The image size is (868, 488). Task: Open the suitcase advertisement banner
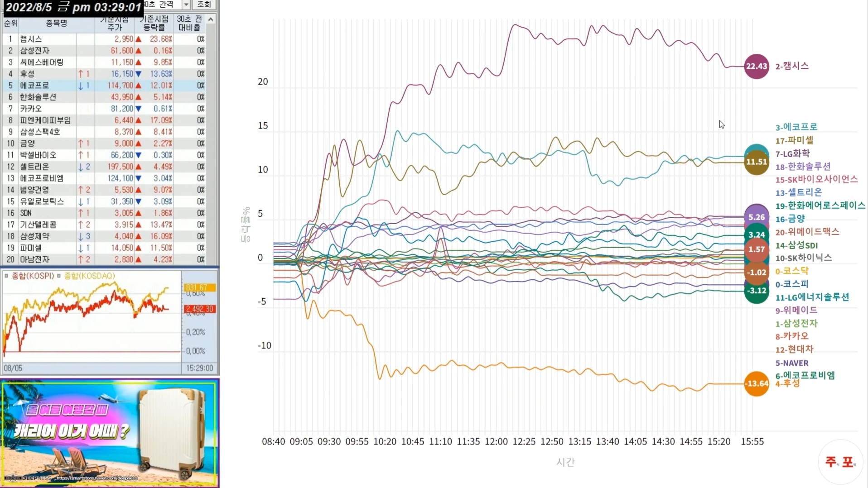point(110,433)
